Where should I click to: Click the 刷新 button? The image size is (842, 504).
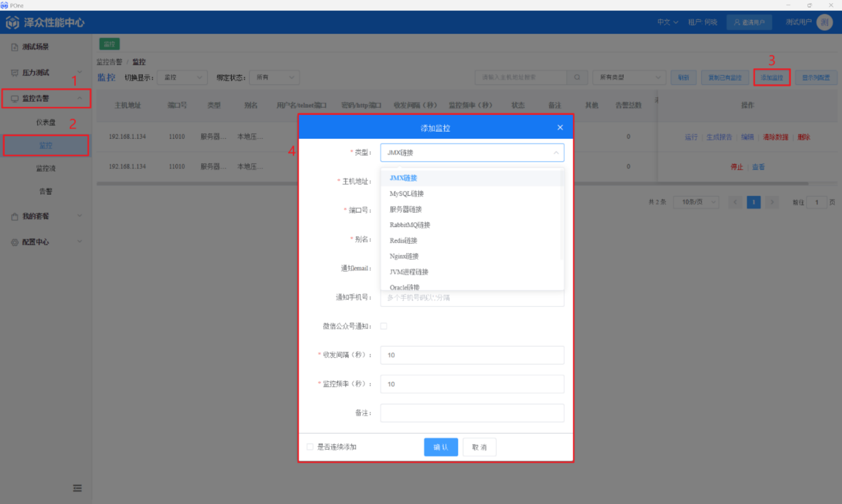point(683,77)
